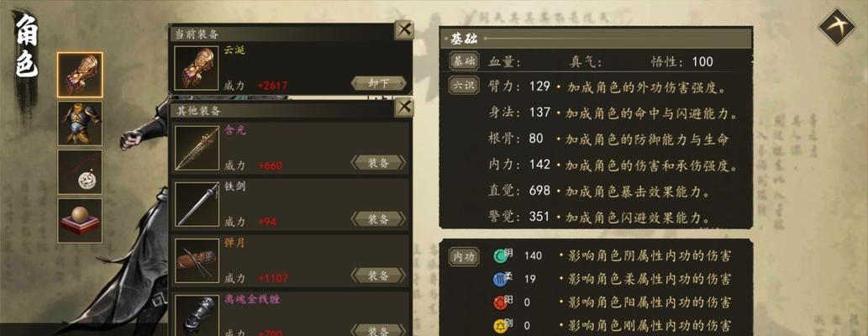Select the gauntlet weapon slot icon
Image resolution: width=868 pixels, height=336 pixels.
tap(80, 75)
